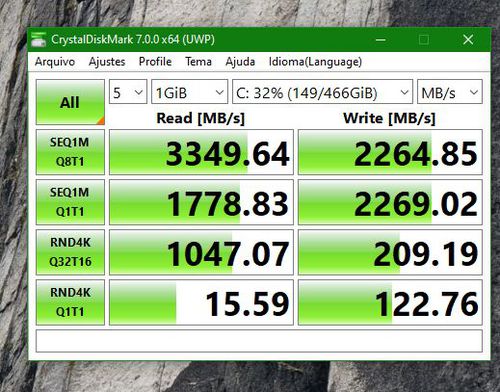
Task: Open the Tema menu
Action: click(199, 62)
